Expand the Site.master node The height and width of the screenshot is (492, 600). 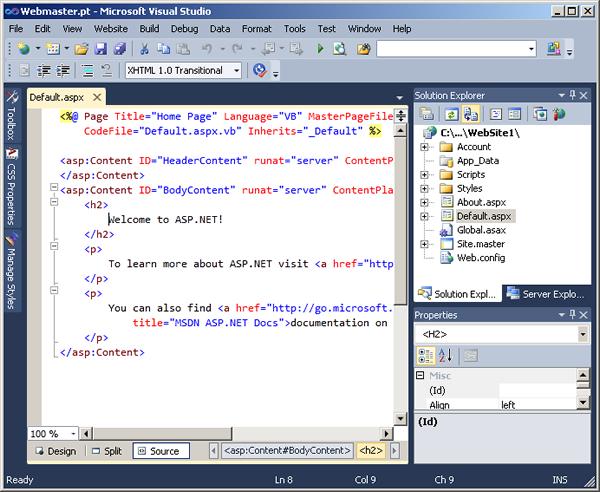coord(424,244)
